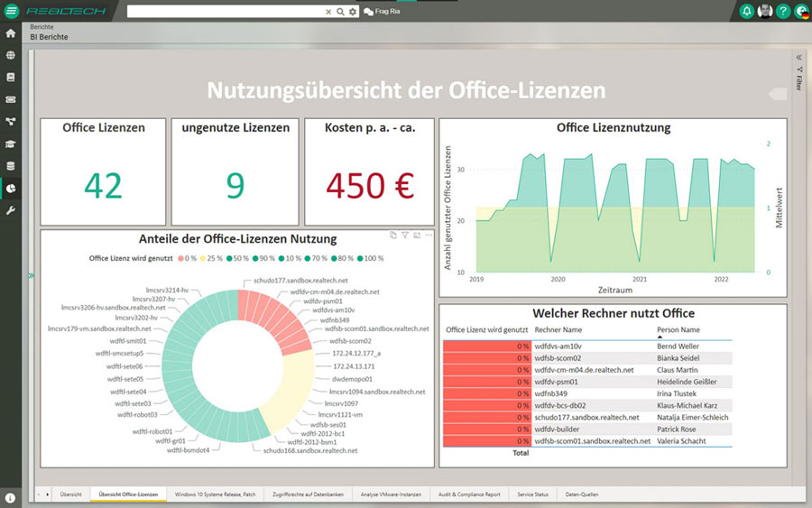Open the Daten-Quellen tab
The height and width of the screenshot is (508, 812).
pyautogui.click(x=582, y=494)
